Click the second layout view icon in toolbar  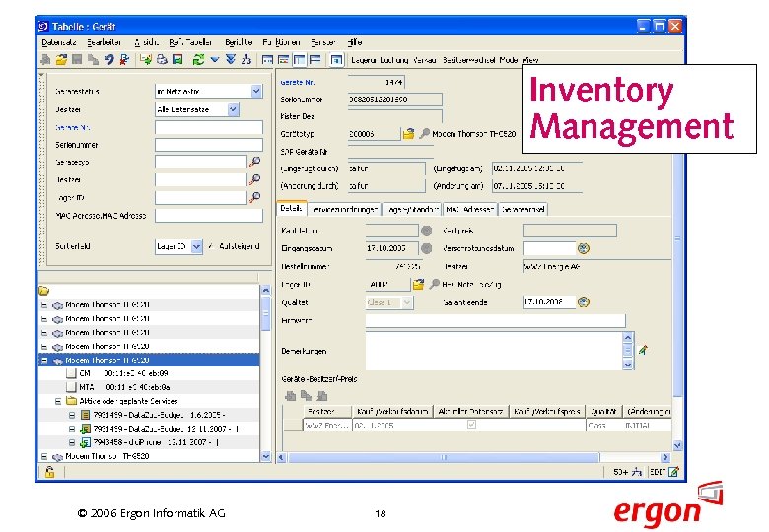(283, 60)
